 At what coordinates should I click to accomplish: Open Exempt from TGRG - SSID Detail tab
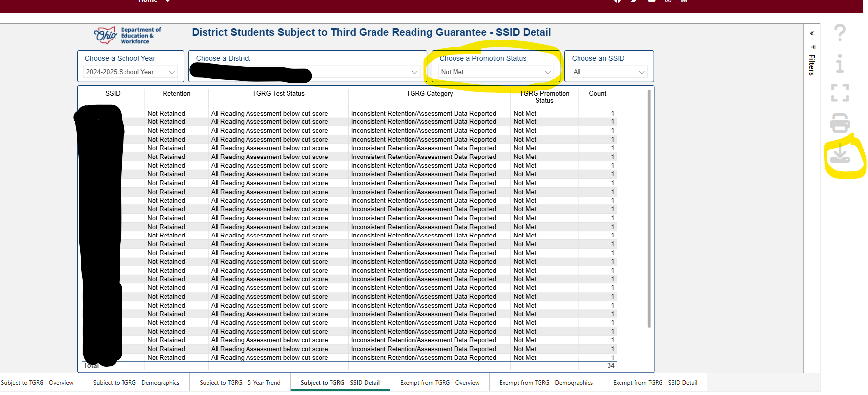655,383
